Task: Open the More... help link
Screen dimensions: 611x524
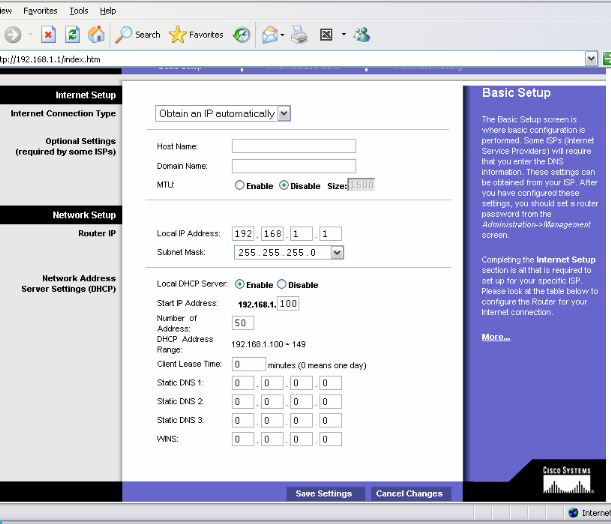Action: point(495,337)
